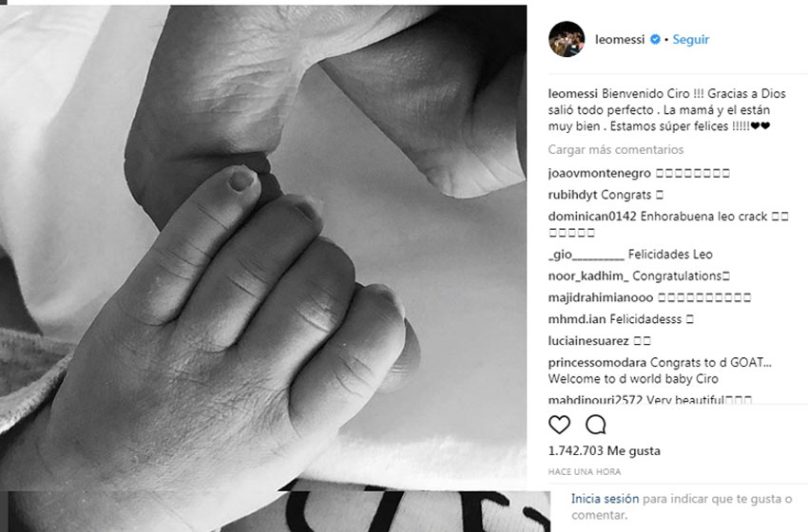
Task: Follow leomessi with the Seguir link
Action: pos(690,39)
